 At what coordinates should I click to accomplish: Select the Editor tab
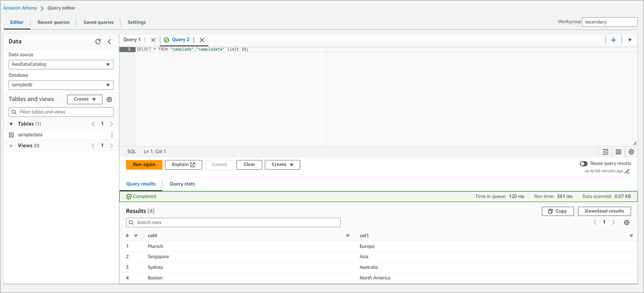17,22
